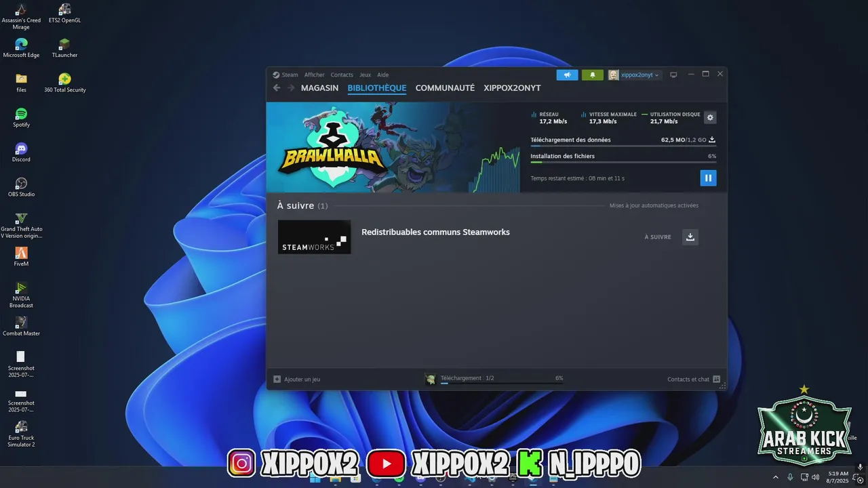
Task: Open the COMMUNAUTÉ tab
Action: coord(445,88)
